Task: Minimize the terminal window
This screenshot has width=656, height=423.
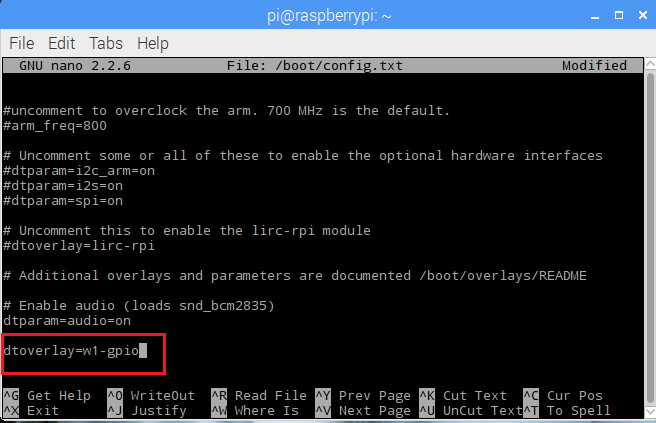Action: pos(595,16)
